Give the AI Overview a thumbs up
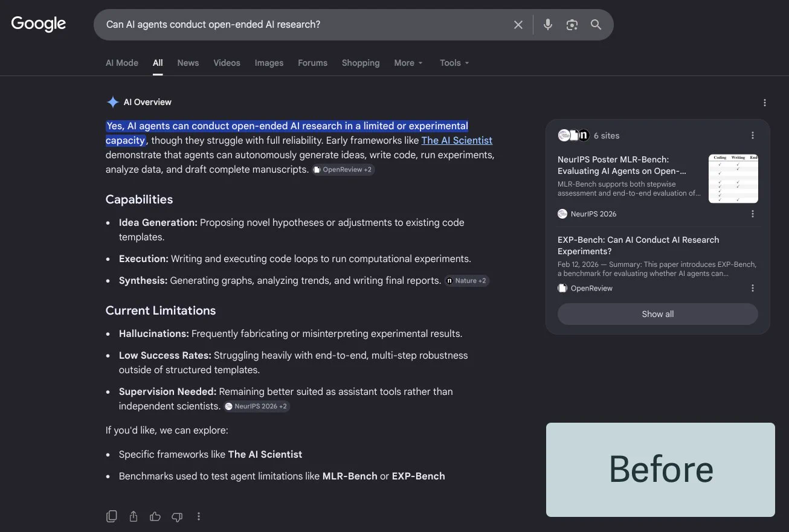This screenshot has width=789, height=532. click(x=155, y=516)
